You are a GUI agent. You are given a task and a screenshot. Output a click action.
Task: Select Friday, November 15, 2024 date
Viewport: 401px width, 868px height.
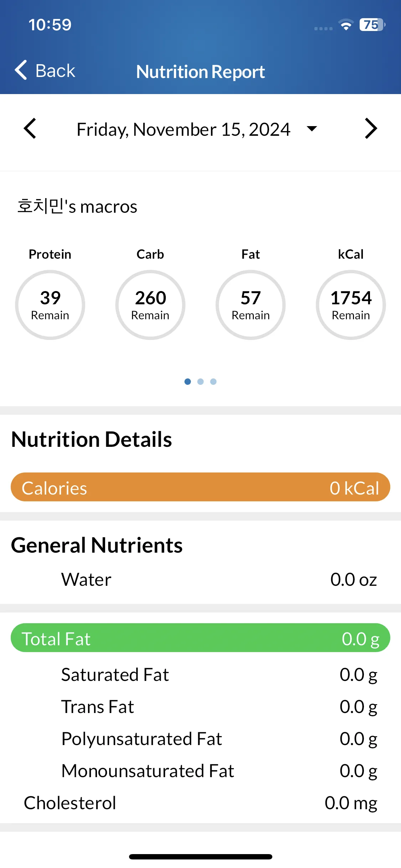coord(184,129)
